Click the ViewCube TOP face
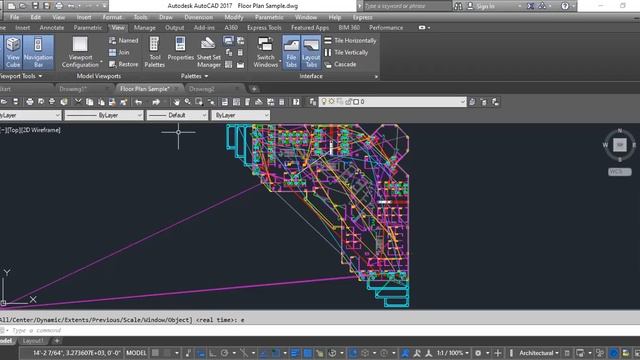This screenshot has height=360, width=640. pos(620,144)
